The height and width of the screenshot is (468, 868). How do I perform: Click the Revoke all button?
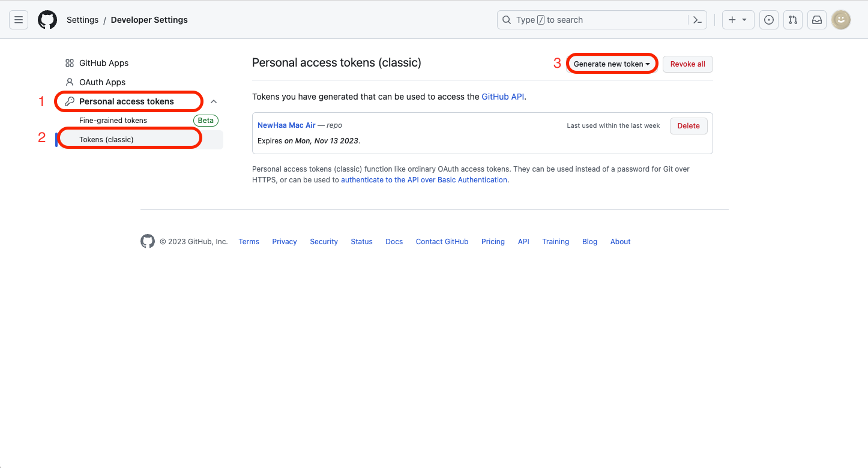click(x=688, y=64)
